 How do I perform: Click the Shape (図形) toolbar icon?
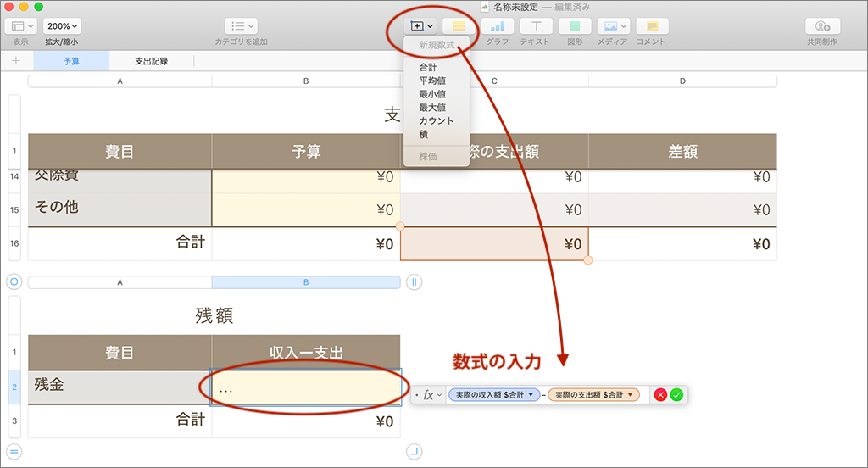575,26
